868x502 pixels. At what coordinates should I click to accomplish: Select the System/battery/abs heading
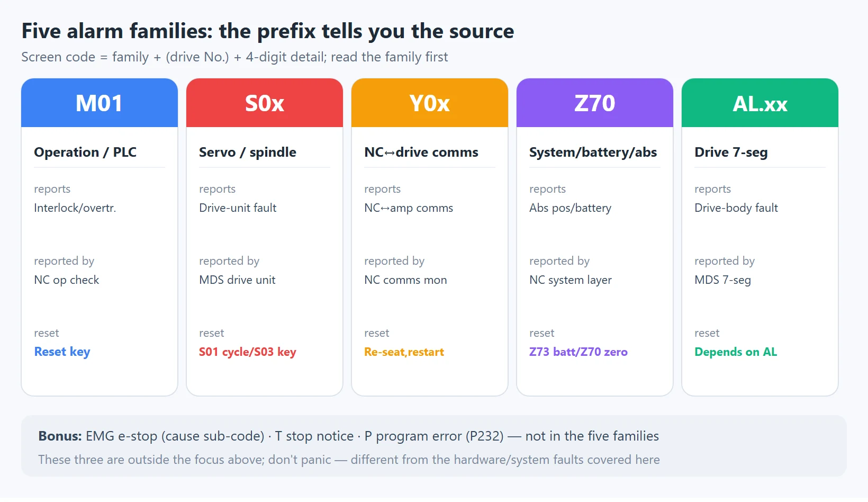[x=593, y=153]
